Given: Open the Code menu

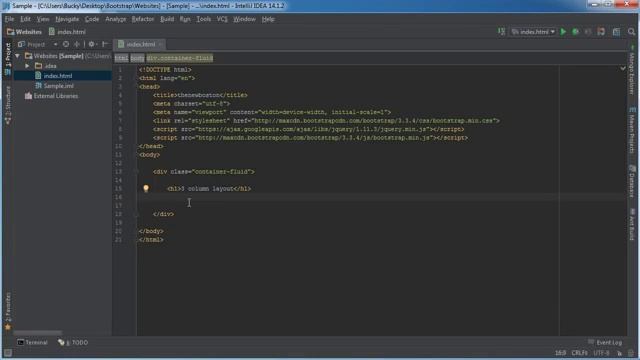Looking at the screenshot, I should pos(92,19).
